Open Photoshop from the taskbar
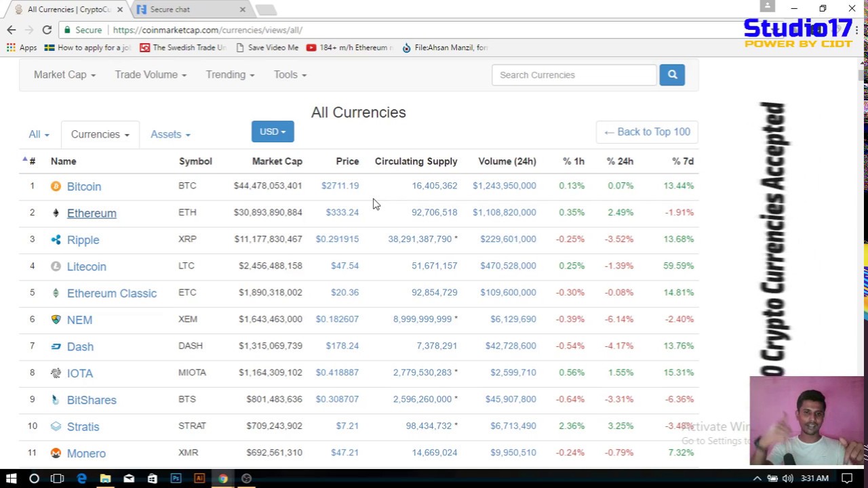The height and width of the screenshot is (488, 868). (x=176, y=479)
